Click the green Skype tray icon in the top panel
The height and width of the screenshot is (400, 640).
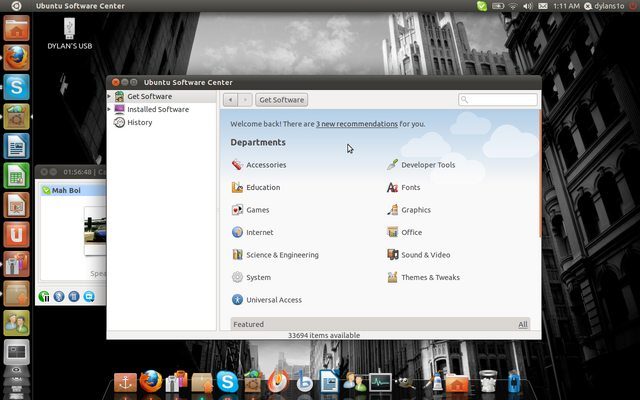tap(482, 6)
